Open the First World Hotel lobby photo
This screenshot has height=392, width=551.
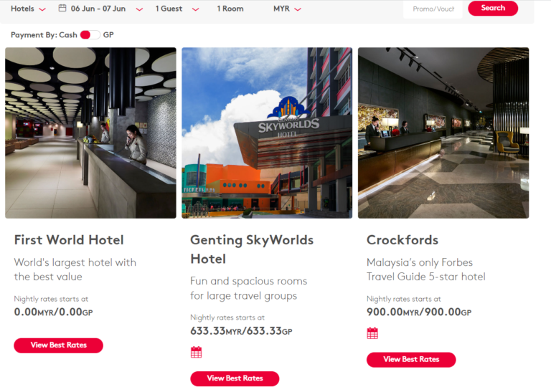click(x=90, y=133)
